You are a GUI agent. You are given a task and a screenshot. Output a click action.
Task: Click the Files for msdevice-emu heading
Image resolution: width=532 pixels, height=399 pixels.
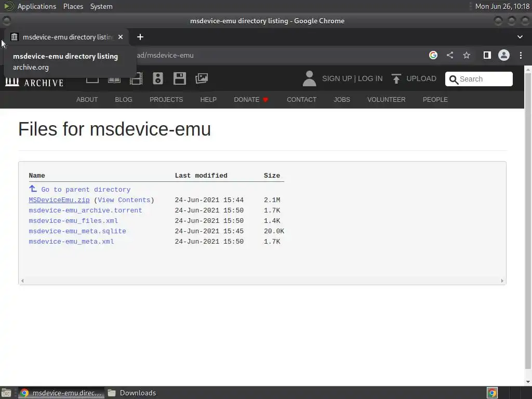(115, 129)
